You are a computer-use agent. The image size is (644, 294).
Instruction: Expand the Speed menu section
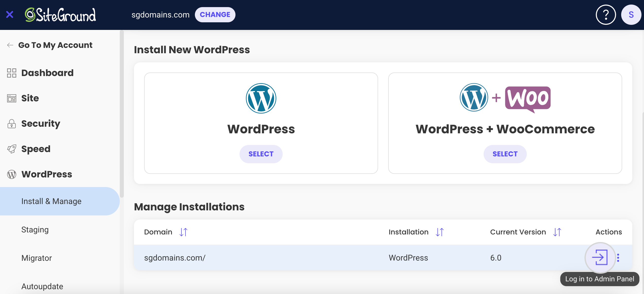pyautogui.click(x=36, y=149)
